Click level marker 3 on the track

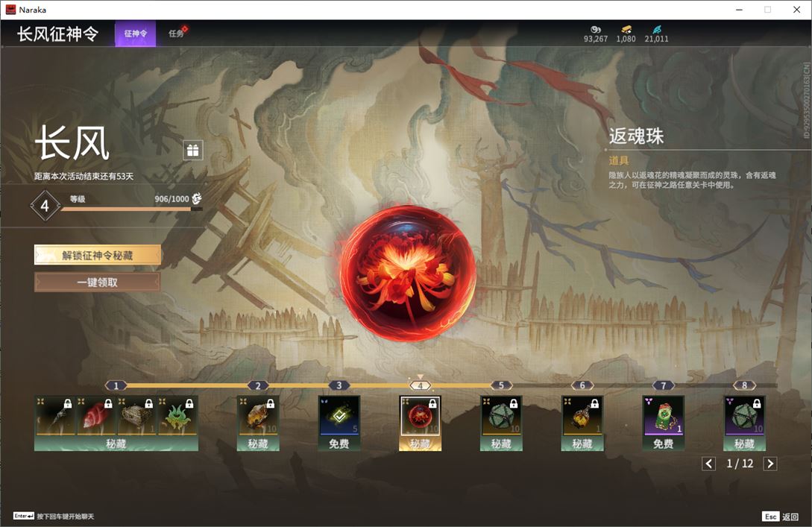(x=339, y=385)
